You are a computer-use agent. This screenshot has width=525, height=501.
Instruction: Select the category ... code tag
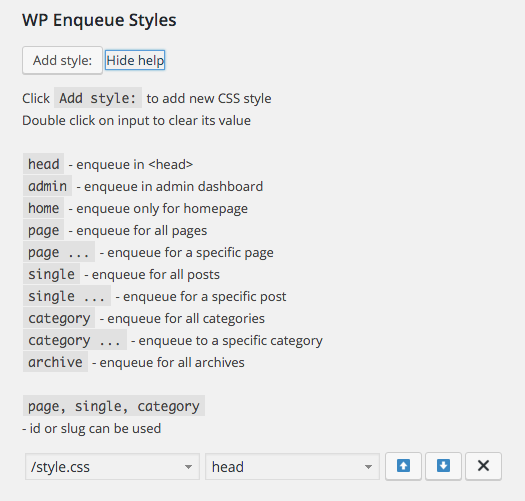pos(75,340)
